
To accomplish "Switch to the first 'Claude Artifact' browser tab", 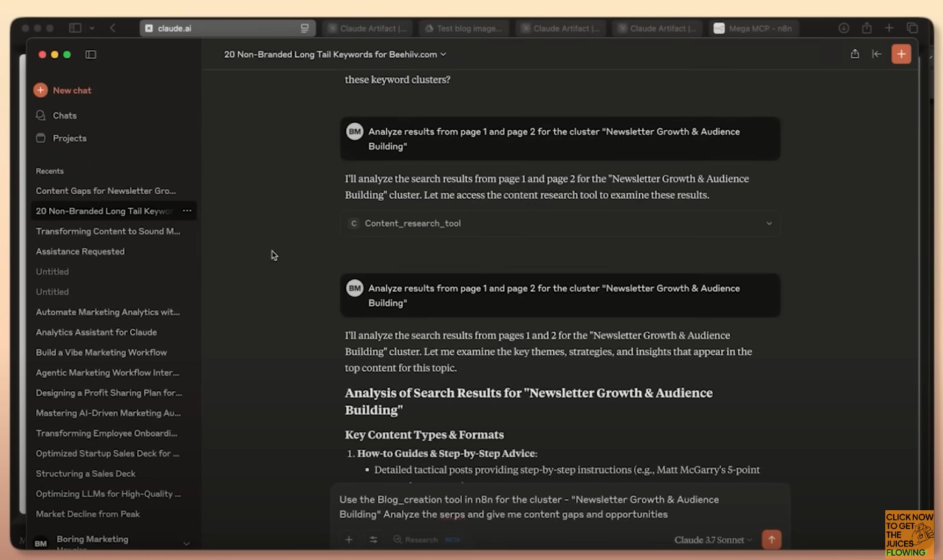I will click(x=368, y=28).
